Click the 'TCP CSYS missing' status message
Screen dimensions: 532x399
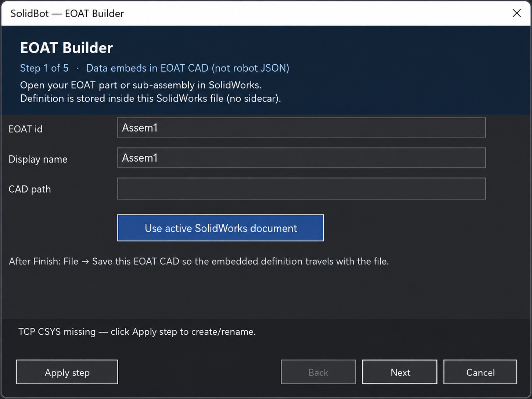(137, 332)
